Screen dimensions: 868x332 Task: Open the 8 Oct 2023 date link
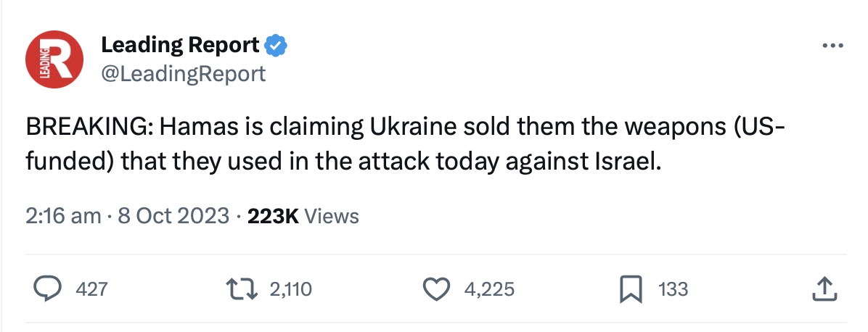point(174,216)
